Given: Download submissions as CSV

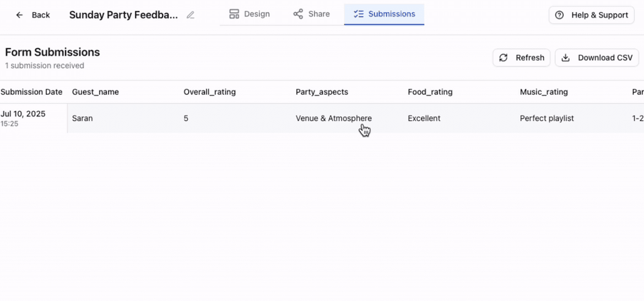Looking at the screenshot, I should (x=597, y=58).
